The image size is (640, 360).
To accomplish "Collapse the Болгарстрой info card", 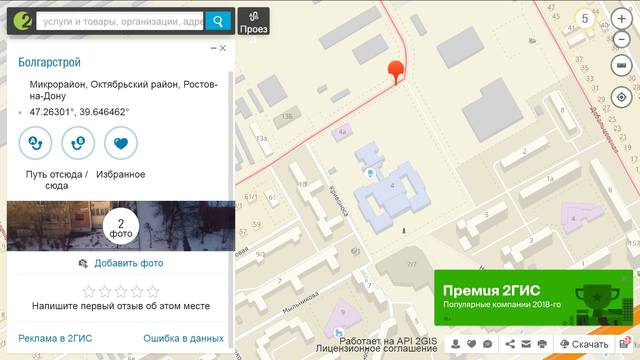I will [213, 48].
